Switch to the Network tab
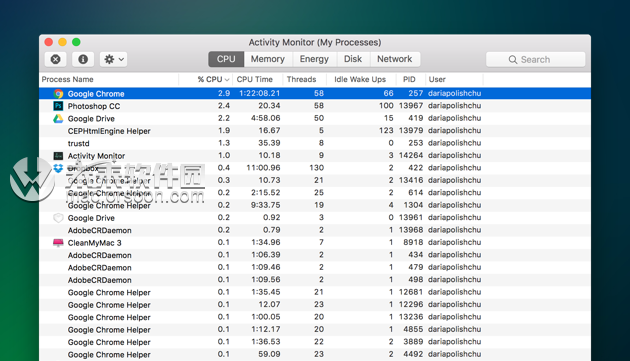This screenshot has height=361, width=630. (395, 59)
